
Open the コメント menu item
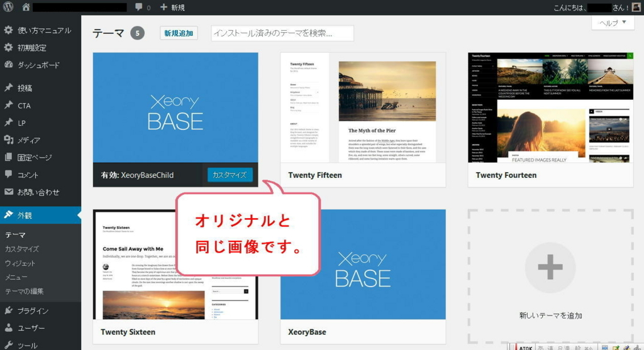tap(28, 175)
